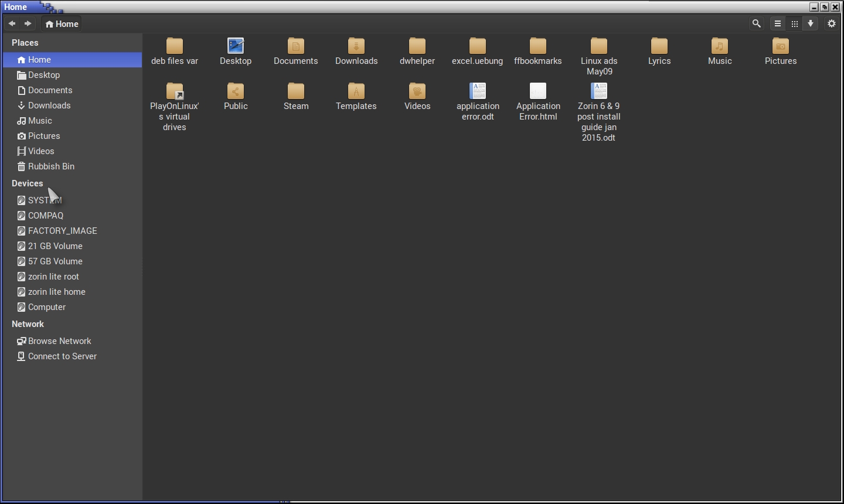Screen dimensions: 844x504
Task: Select the Zorin post install guide document
Action: click(599, 91)
